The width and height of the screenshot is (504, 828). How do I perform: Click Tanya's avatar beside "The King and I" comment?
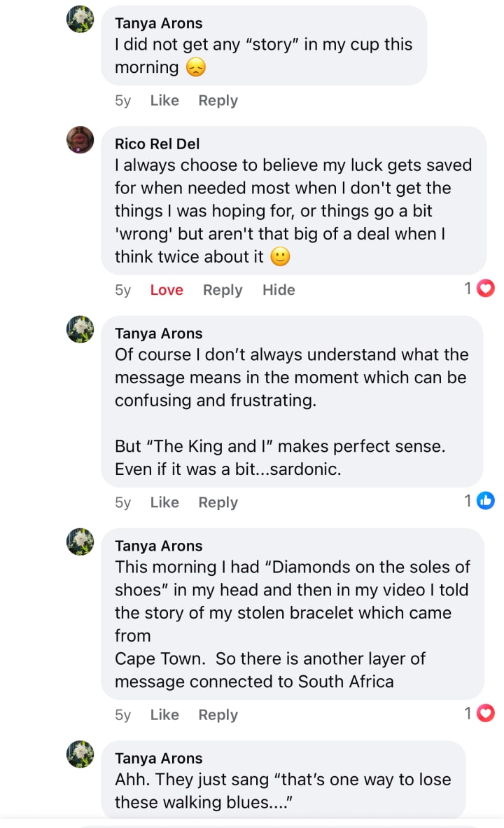click(80, 329)
